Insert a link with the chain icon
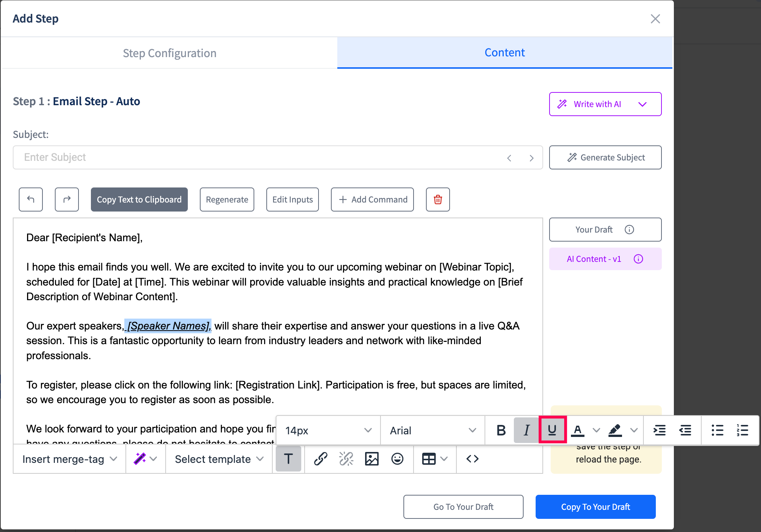 321,459
